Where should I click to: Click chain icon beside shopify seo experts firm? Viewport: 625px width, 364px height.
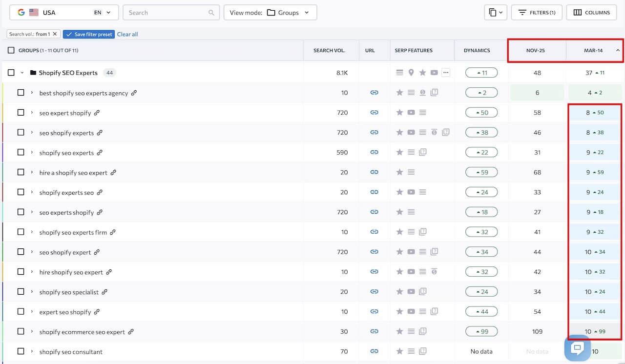(113, 232)
